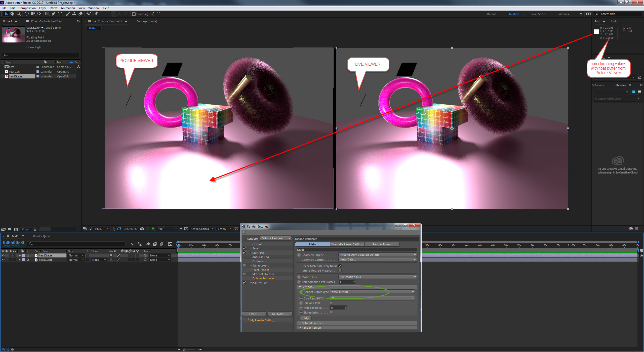Viewport: 644px width, 352px height.
Task: Click the white color swatch in Info panel
Action: (596, 32)
